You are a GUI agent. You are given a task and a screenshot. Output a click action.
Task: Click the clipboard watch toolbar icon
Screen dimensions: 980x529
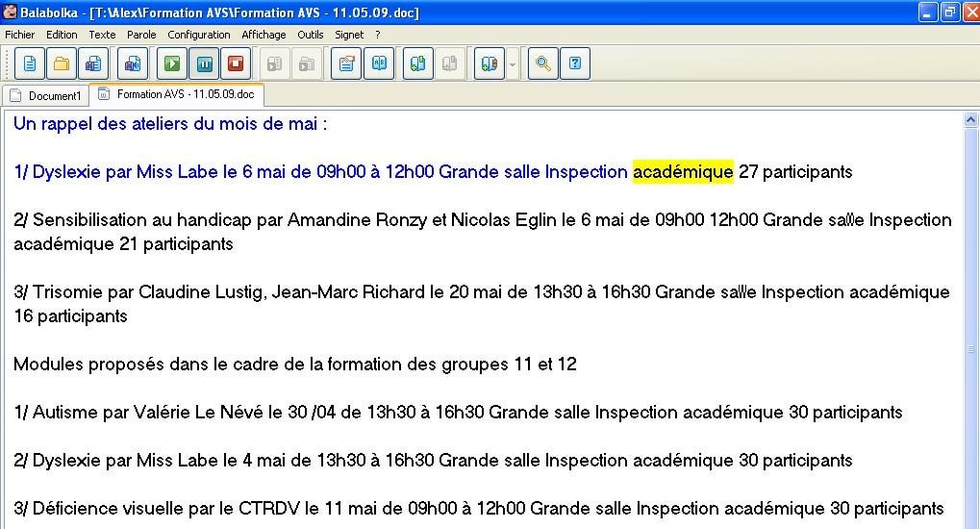pyautogui.click(x=347, y=64)
